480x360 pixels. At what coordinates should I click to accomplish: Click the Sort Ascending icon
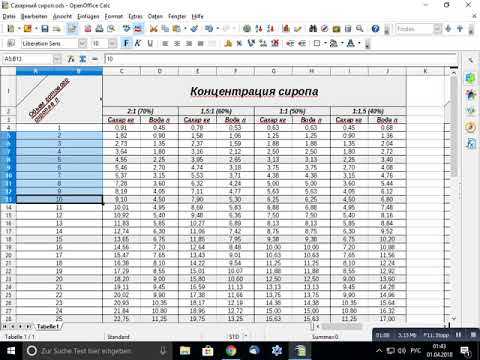point(259,29)
